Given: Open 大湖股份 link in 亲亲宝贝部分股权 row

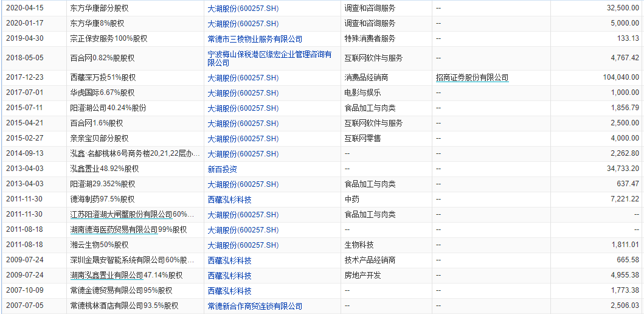Looking at the screenshot, I should pyautogui.click(x=243, y=139).
